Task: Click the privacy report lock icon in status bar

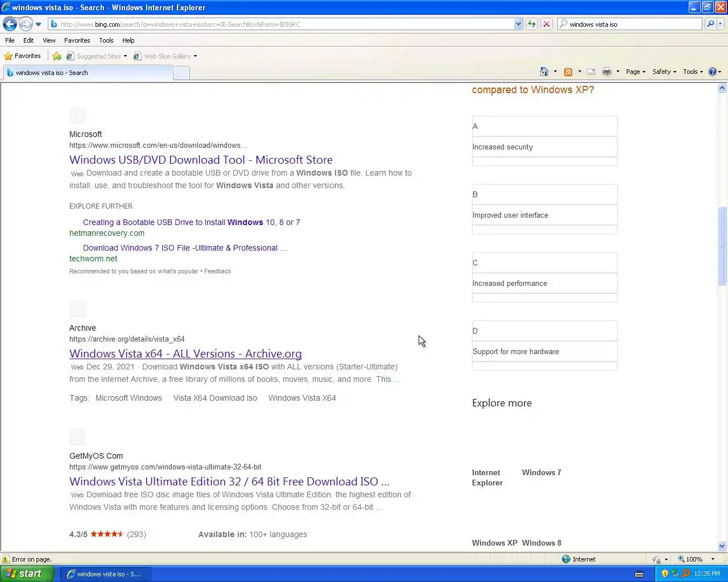Action: tap(656, 559)
